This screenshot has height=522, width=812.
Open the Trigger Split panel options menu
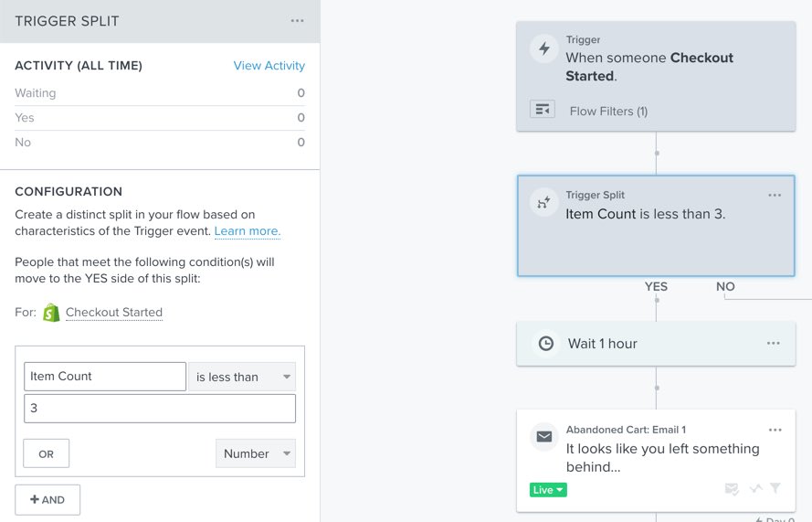pos(298,20)
